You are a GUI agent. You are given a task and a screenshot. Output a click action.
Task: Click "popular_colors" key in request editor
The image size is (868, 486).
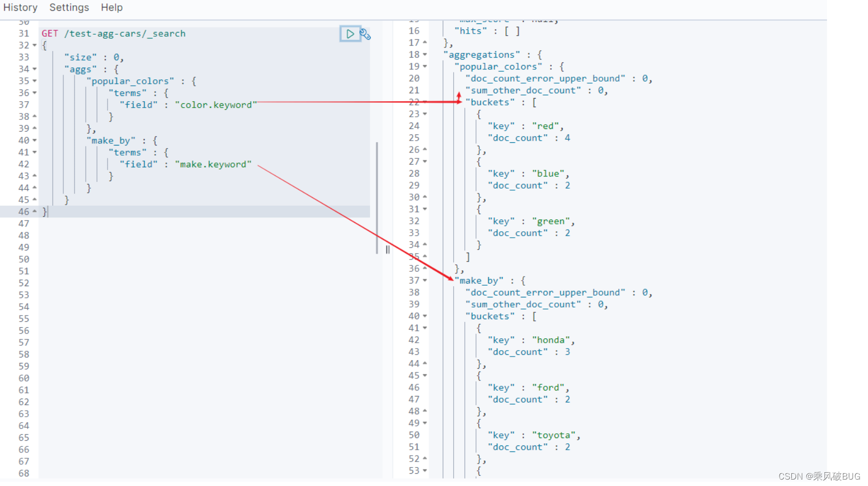(x=130, y=81)
